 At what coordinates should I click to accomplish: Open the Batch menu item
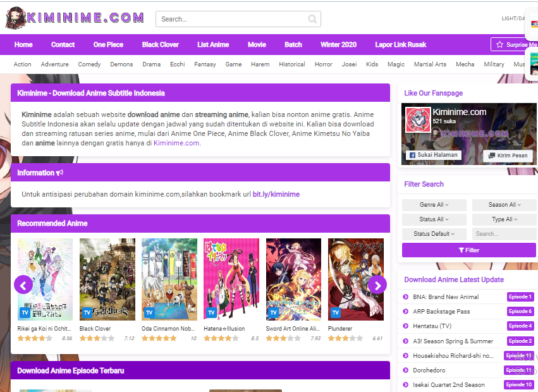click(293, 45)
